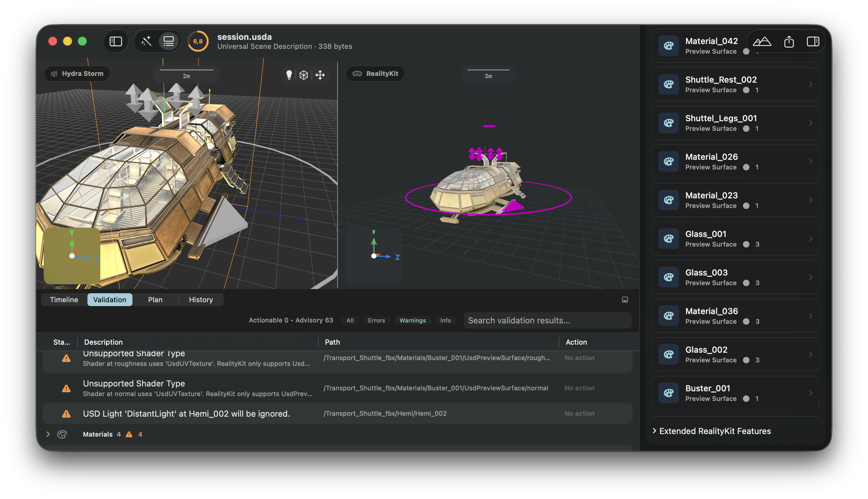The height and width of the screenshot is (499, 868).
Task: Click the magic wand sparkle icon
Action: pyautogui.click(x=146, y=41)
